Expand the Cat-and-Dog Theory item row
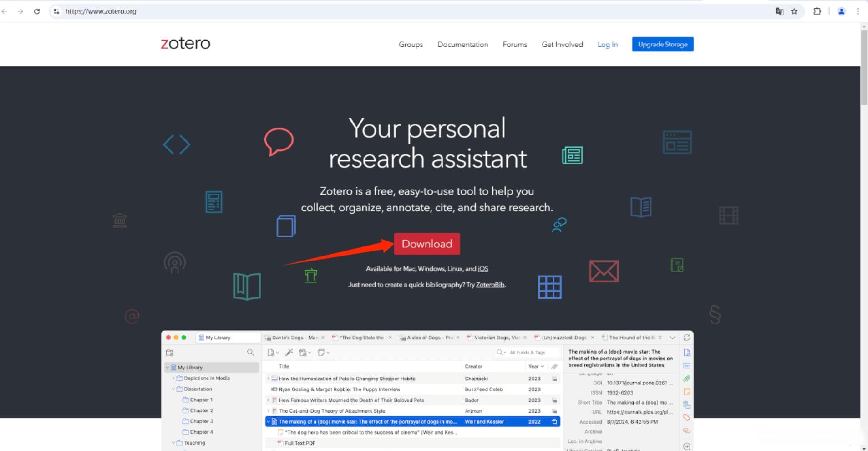The height and width of the screenshot is (451, 868). 268,411
